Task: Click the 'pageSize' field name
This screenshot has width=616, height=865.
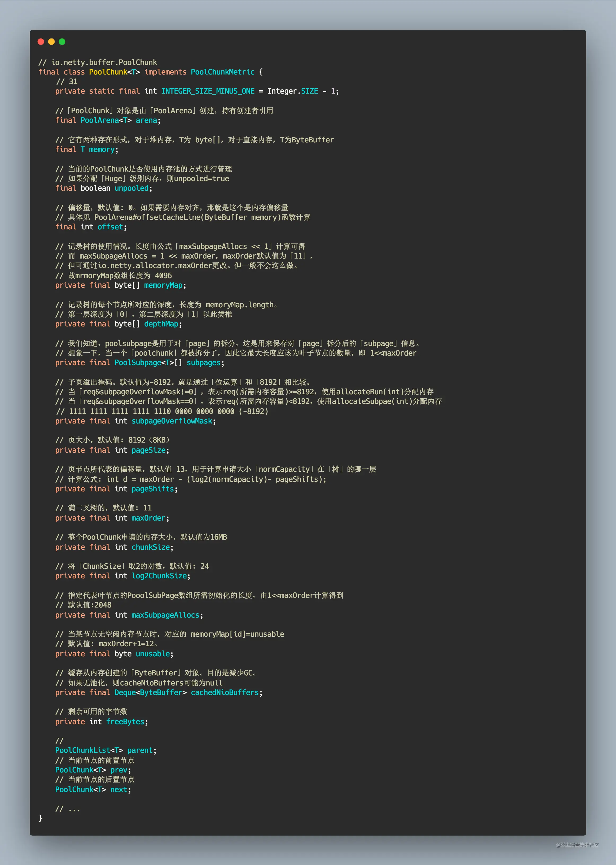Action: [149, 450]
